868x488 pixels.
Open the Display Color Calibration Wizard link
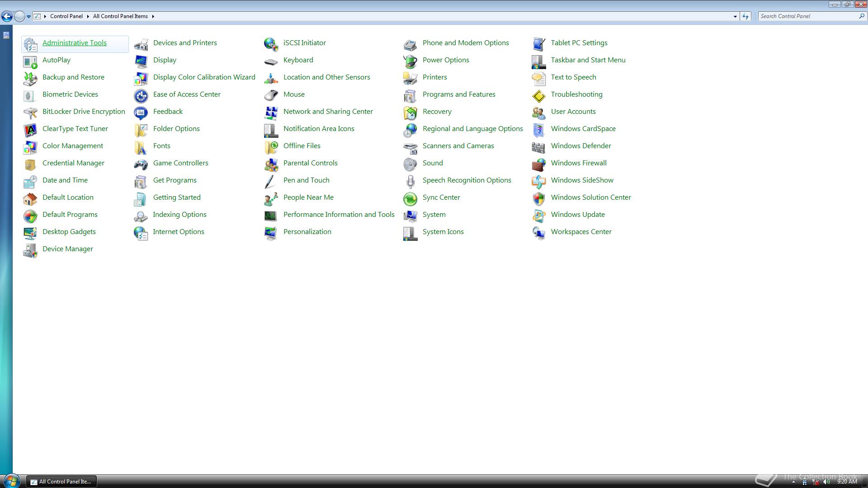tap(204, 77)
